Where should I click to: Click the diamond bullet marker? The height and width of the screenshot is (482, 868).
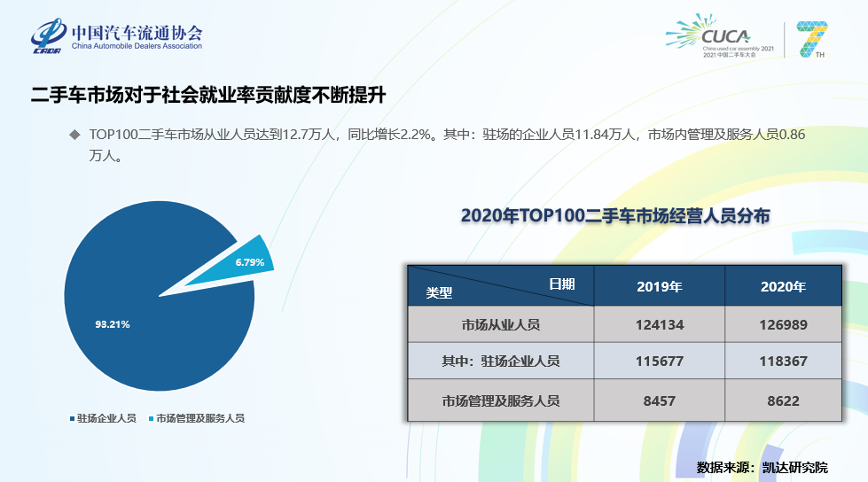pyautogui.click(x=74, y=135)
